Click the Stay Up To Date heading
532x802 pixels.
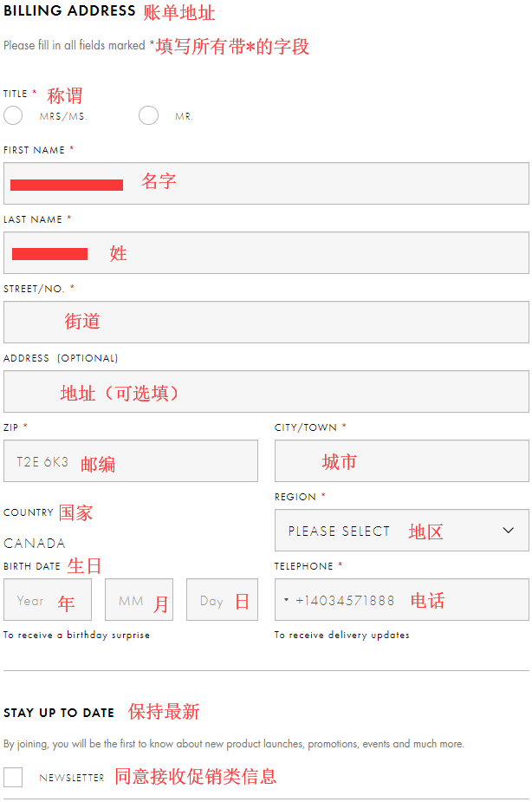point(59,713)
